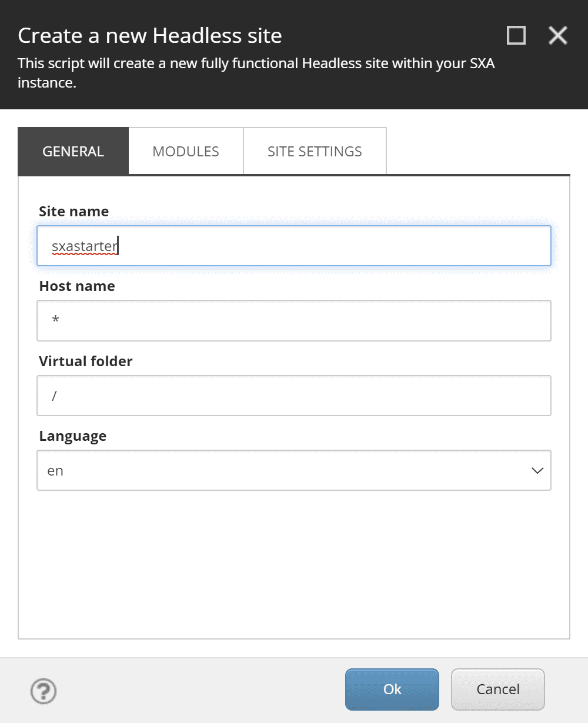Expand Language list via chevron arrow
This screenshot has width=588, height=723.
[537, 471]
